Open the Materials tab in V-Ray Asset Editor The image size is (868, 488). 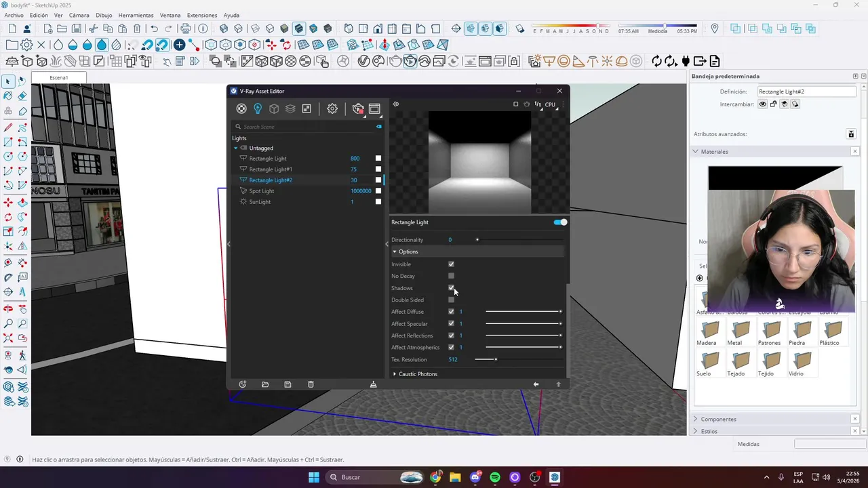tap(241, 108)
